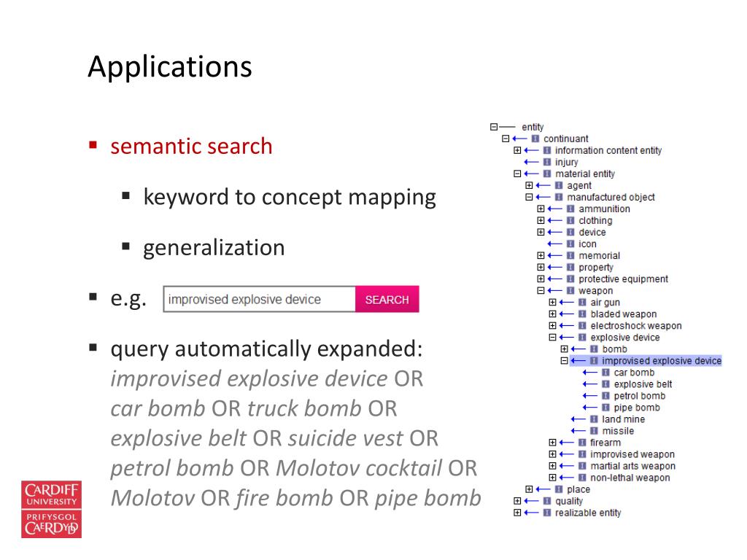Focus the improvised explosive device search field

(x=260, y=299)
